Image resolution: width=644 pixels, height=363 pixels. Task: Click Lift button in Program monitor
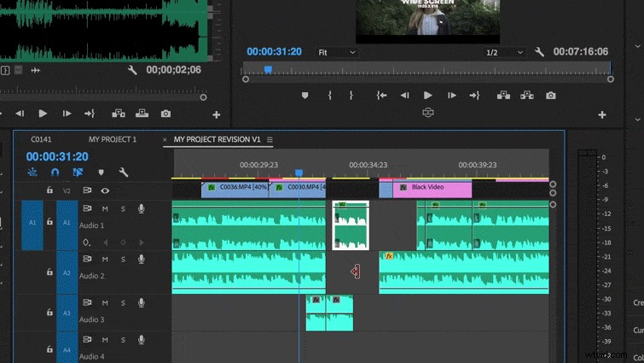pyautogui.click(x=503, y=96)
